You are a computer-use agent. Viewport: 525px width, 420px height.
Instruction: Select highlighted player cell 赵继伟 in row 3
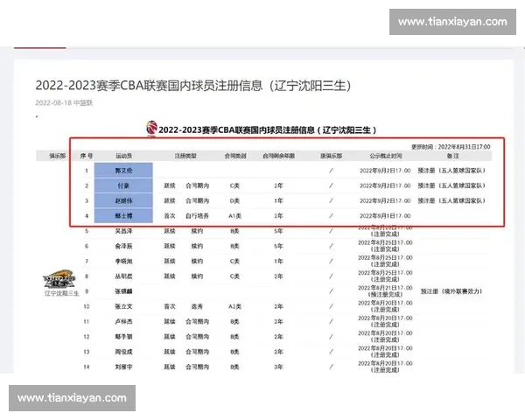(123, 200)
